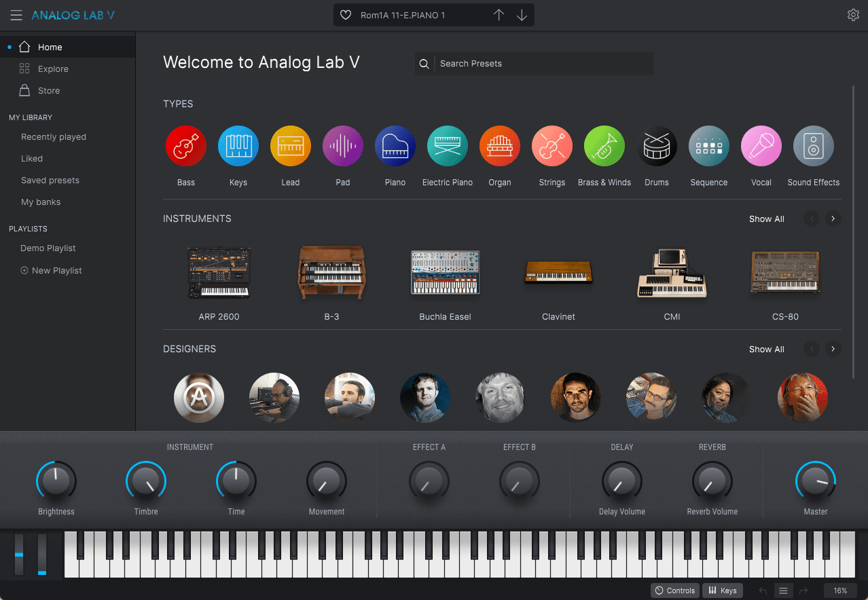Open the Explore section in sidebar
The width and height of the screenshot is (868, 600).
53,69
